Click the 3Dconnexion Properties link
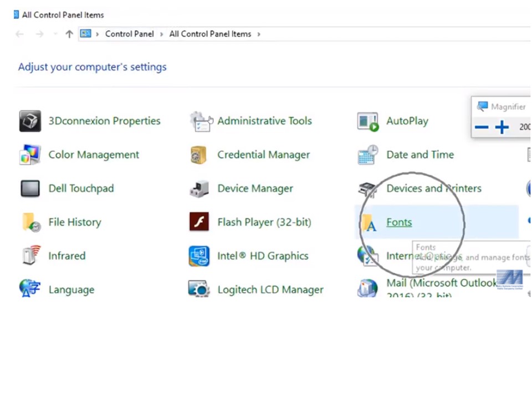Image resolution: width=532 pixels, height=399 pixels. (105, 121)
